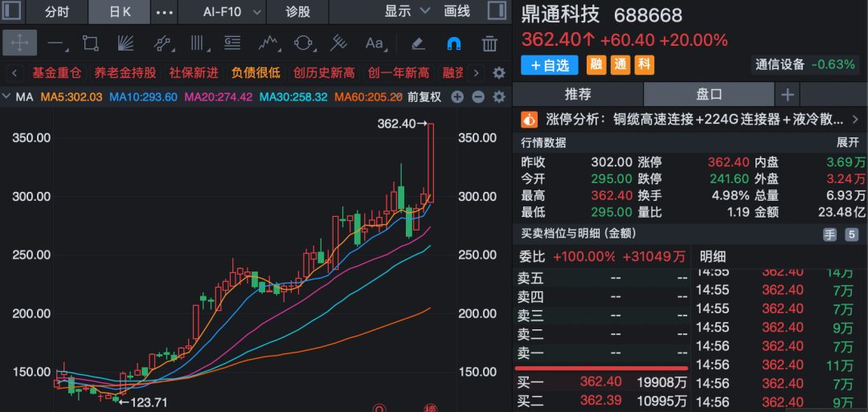Switch to the 盘口 tab

tap(709, 94)
